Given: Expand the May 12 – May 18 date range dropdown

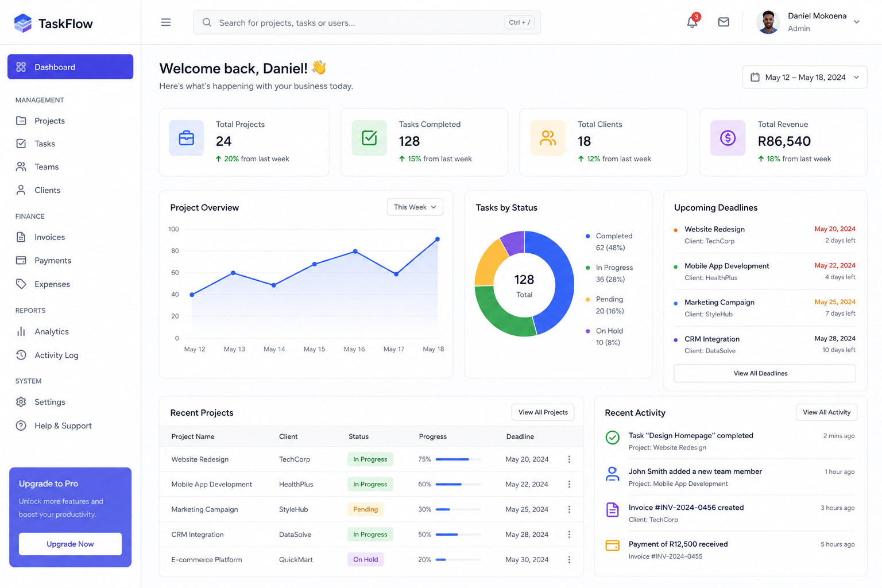Looking at the screenshot, I should point(804,77).
